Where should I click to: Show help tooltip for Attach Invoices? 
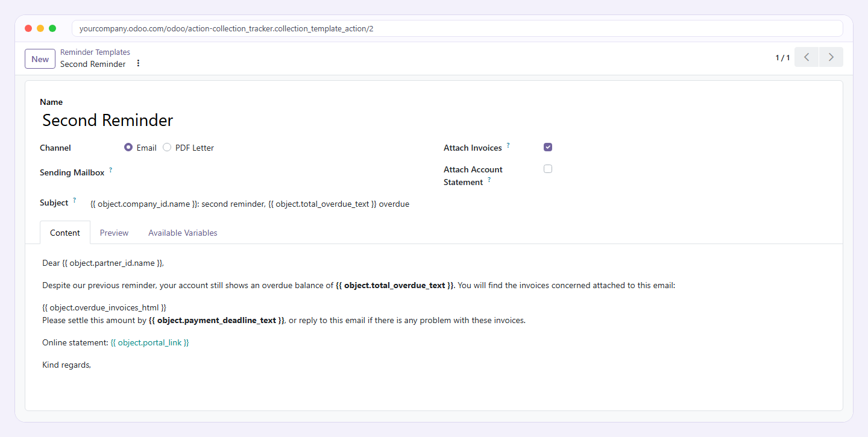pyautogui.click(x=508, y=145)
